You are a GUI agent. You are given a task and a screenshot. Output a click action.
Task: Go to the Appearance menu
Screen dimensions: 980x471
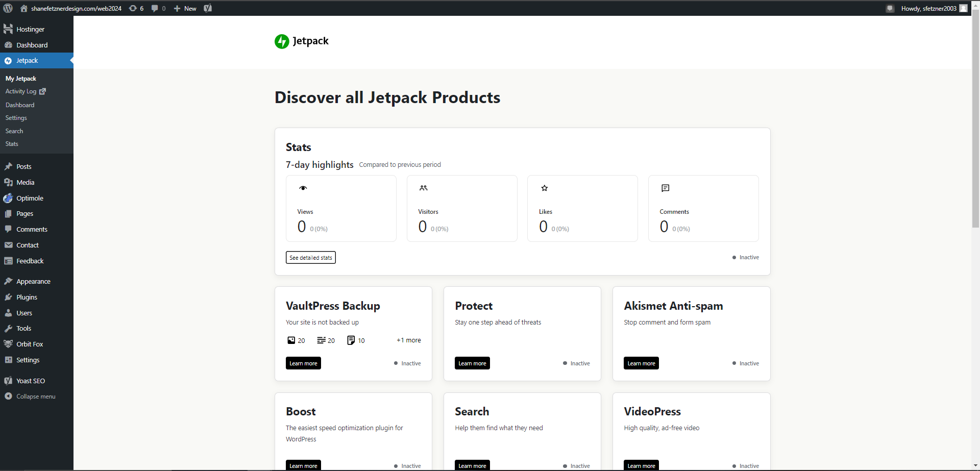(x=33, y=282)
